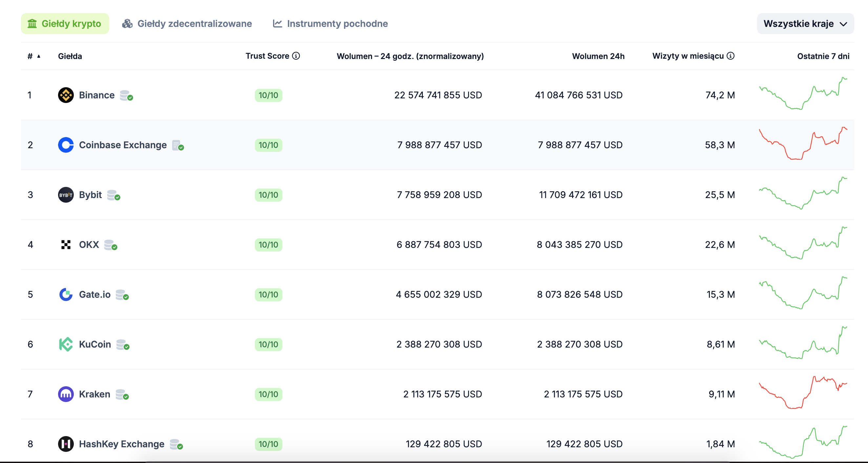This screenshot has height=463, width=868.
Task: Click the Gate.io logo icon
Action: 66,294
